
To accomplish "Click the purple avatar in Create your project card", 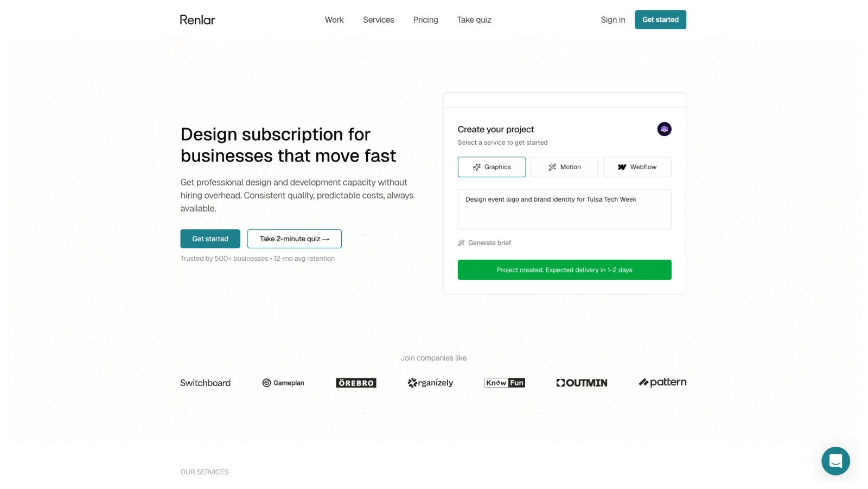I will coord(664,129).
